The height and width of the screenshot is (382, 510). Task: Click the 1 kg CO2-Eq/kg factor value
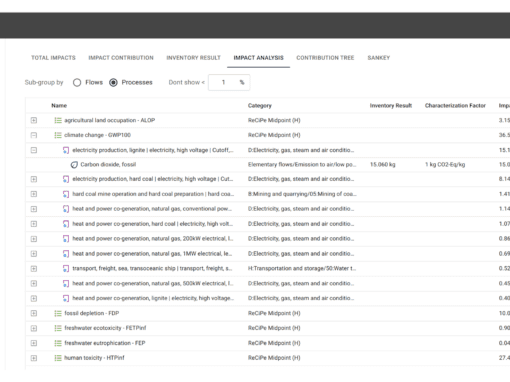[445, 164]
